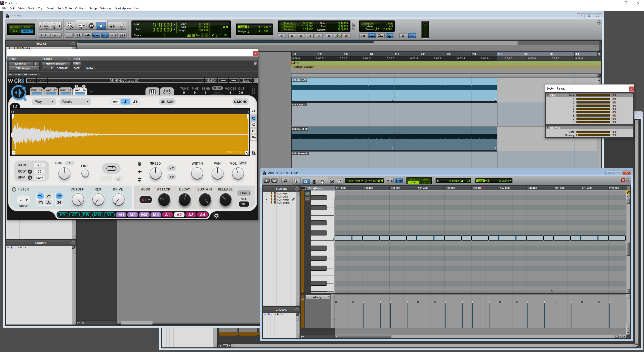
Task: Click the COMPARE button in plugin header
Action: point(62,68)
